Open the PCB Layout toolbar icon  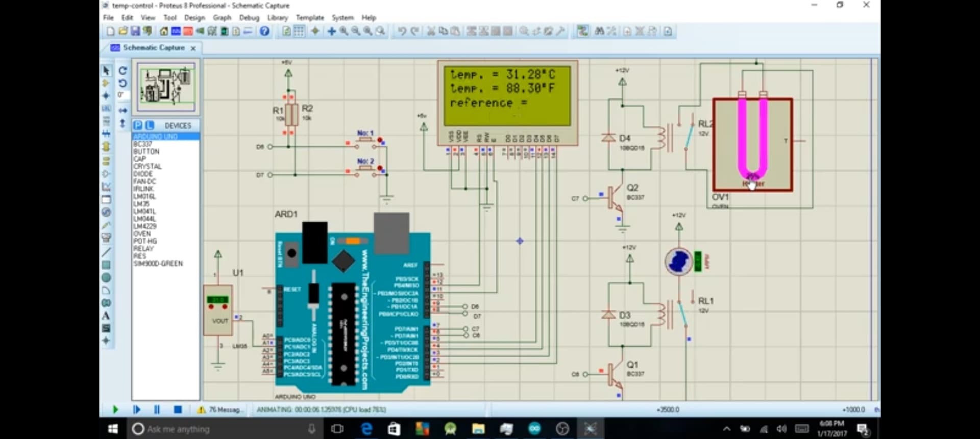pyautogui.click(x=188, y=31)
